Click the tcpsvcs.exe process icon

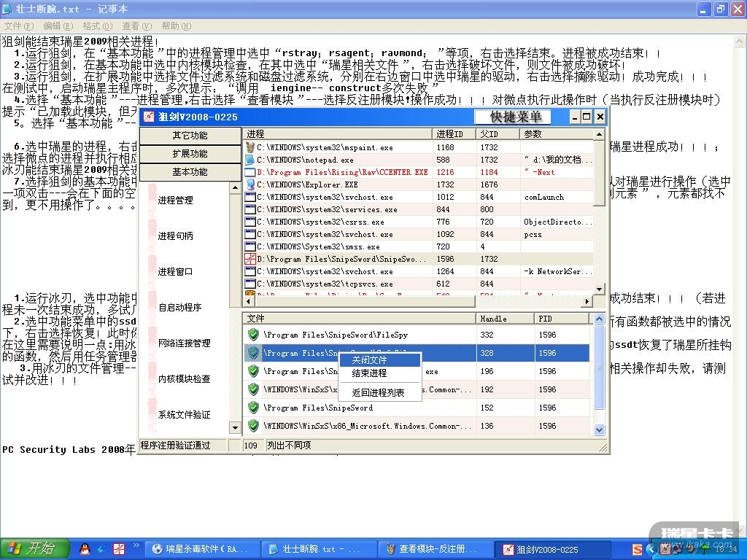click(x=250, y=284)
